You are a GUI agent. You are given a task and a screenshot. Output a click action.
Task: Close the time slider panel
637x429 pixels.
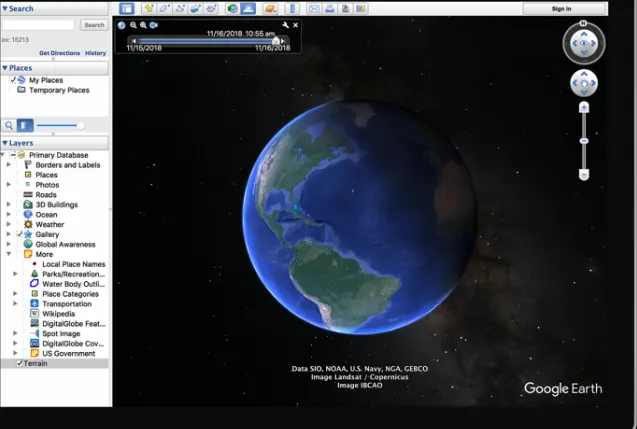[x=296, y=25]
